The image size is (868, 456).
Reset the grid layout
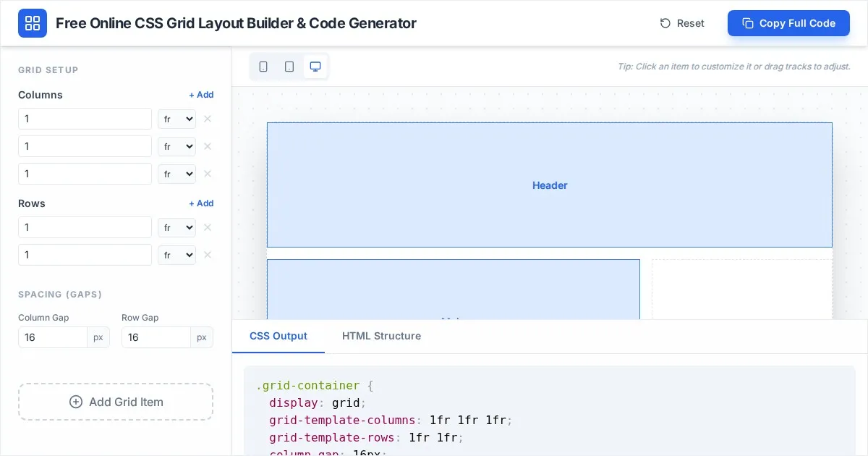coord(682,23)
